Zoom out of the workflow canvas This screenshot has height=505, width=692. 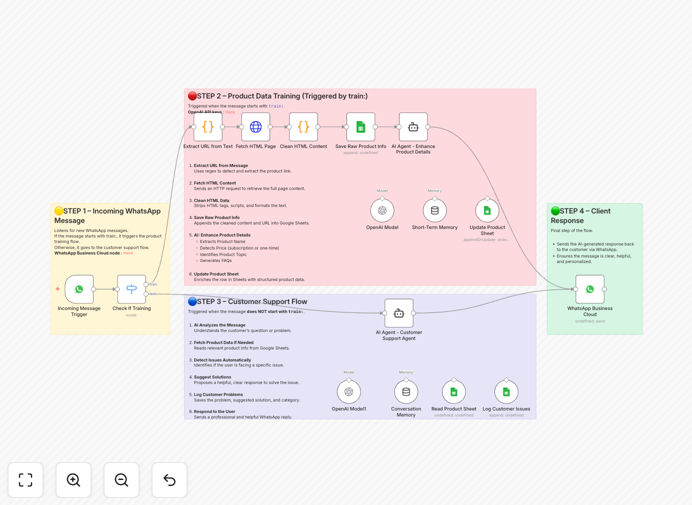121,480
